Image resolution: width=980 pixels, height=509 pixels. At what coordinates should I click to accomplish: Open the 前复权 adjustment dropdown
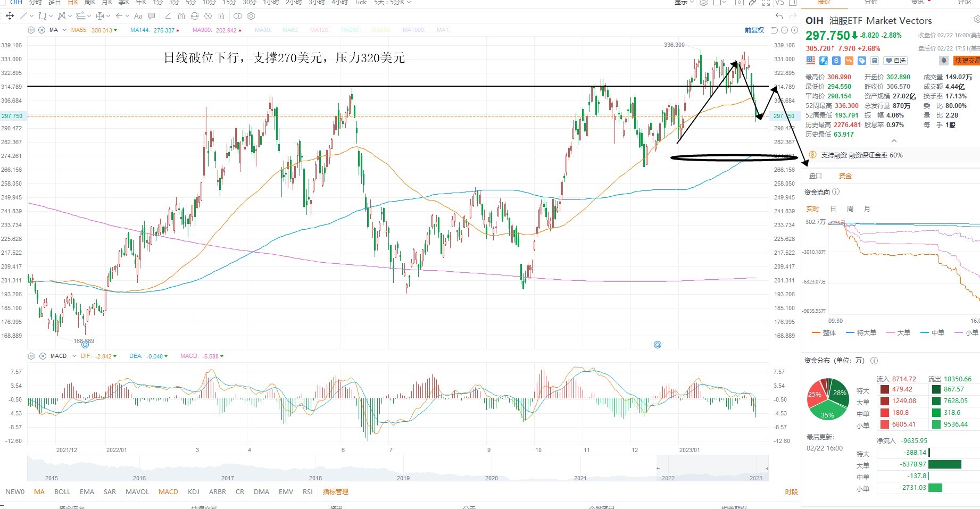[x=754, y=30]
